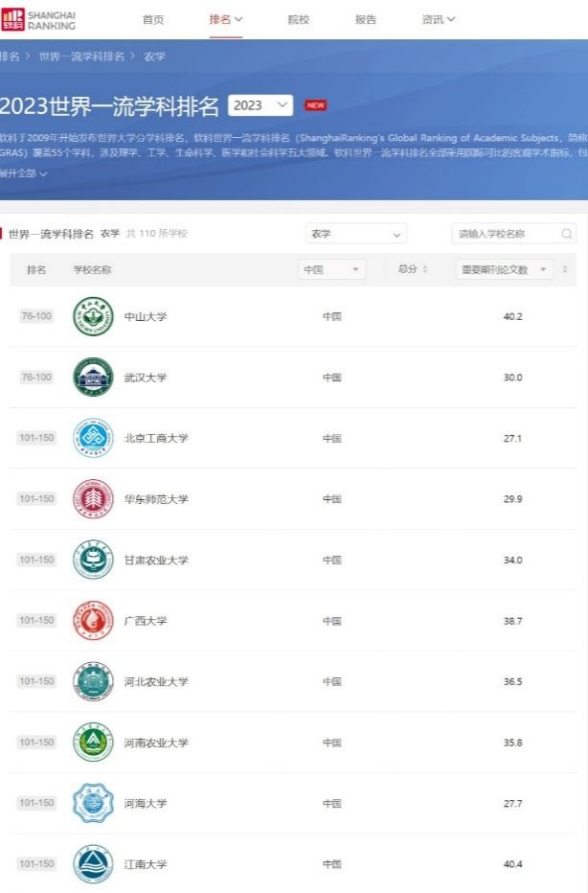Click the 河海大学 blue emblem
The image size is (588, 893).
tap(93, 804)
